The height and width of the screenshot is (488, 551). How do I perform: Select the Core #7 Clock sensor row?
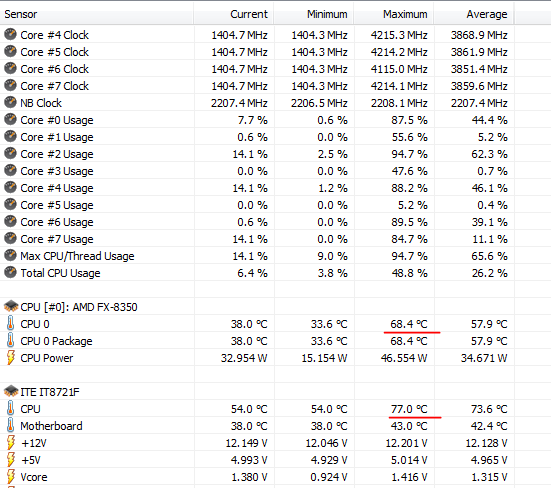(257, 86)
